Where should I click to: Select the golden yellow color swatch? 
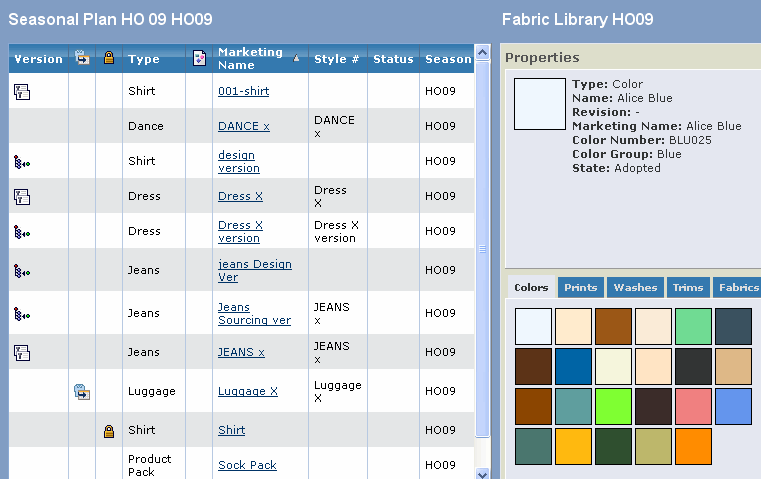(573, 446)
